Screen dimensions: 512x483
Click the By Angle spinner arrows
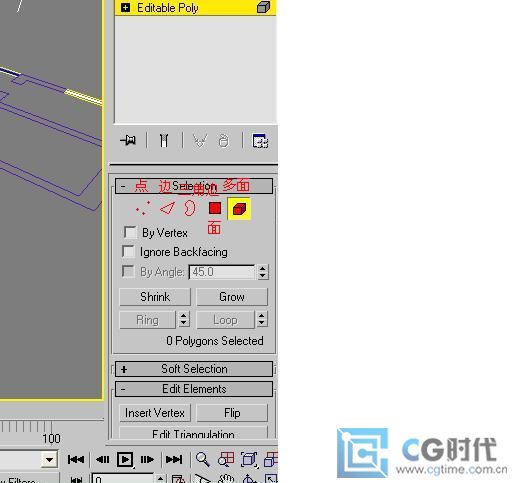263,272
